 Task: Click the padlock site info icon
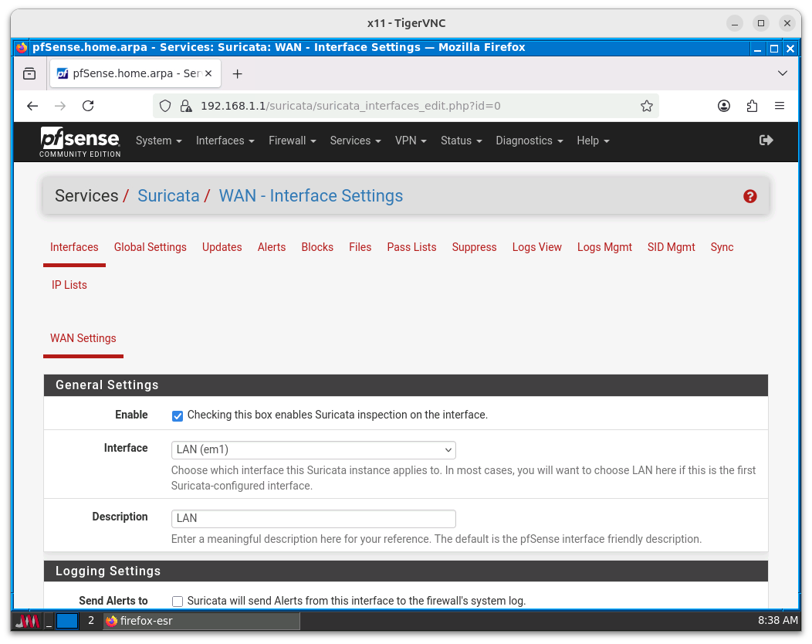click(185, 107)
